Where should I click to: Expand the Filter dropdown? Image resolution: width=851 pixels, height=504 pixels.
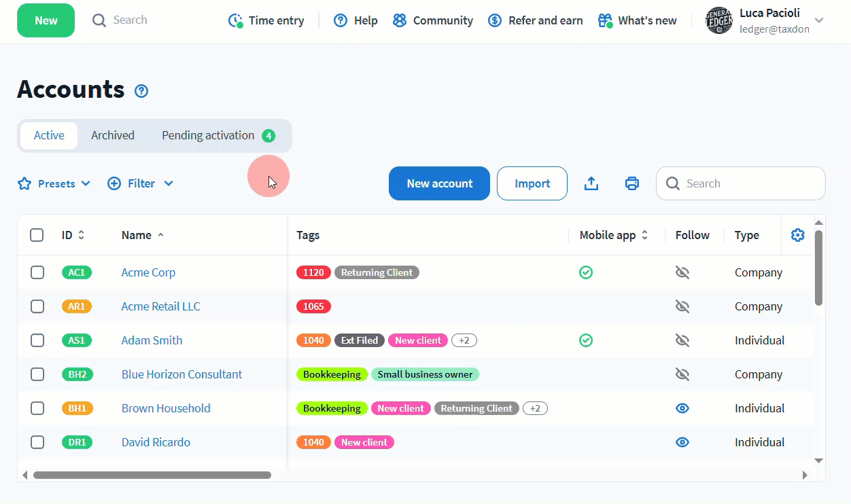(141, 183)
